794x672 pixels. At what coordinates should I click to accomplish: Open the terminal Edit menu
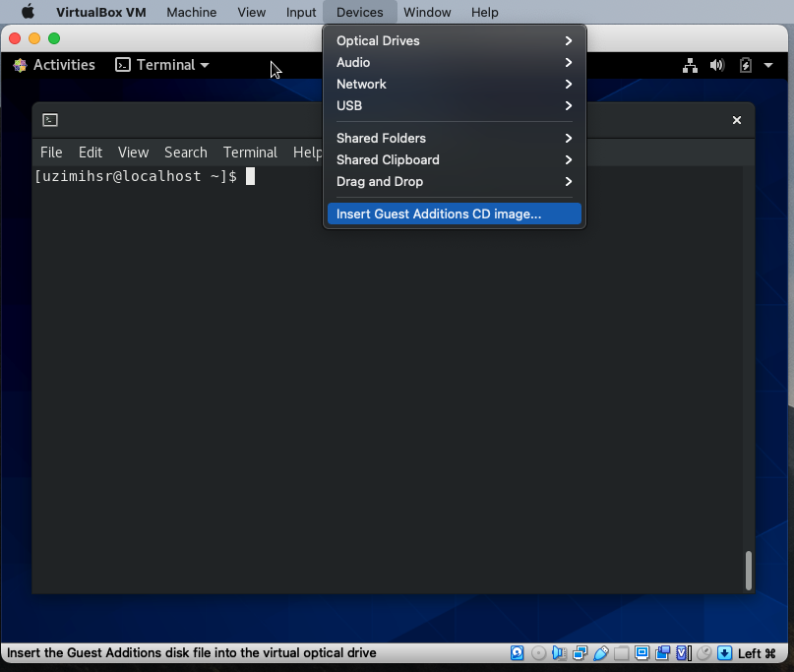tap(91, 153)
